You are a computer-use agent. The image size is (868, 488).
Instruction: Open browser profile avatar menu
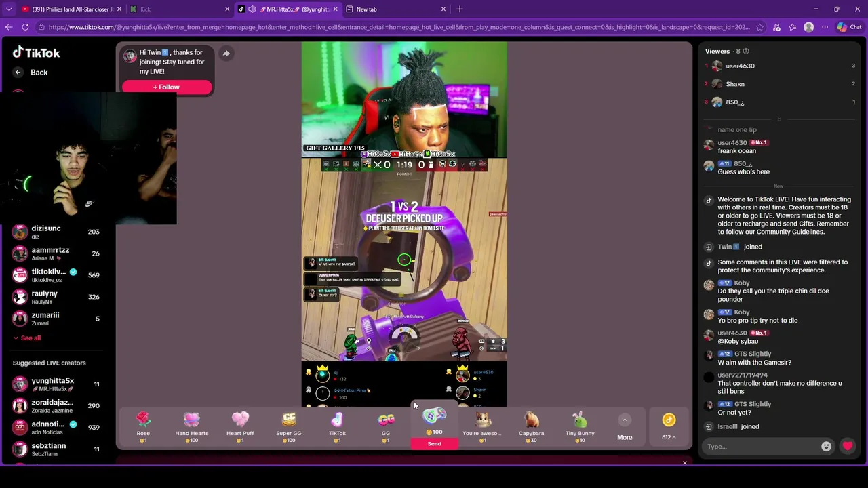pyautogui.click(x=808, y=27)
